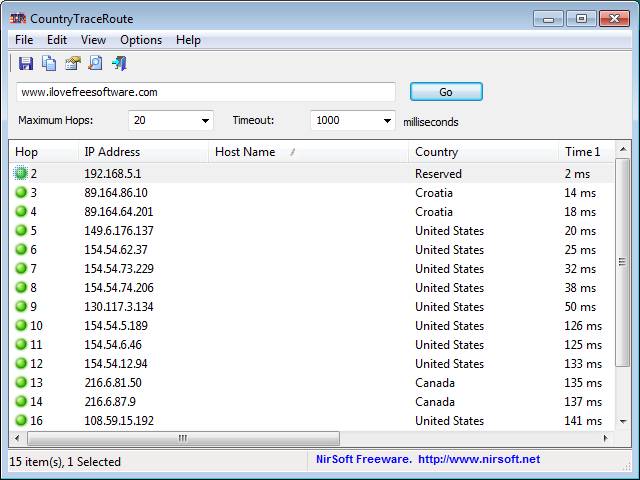Screen dimensions: 640x480
Task: Sort by the IP Address column header
Action: point(143,152)
